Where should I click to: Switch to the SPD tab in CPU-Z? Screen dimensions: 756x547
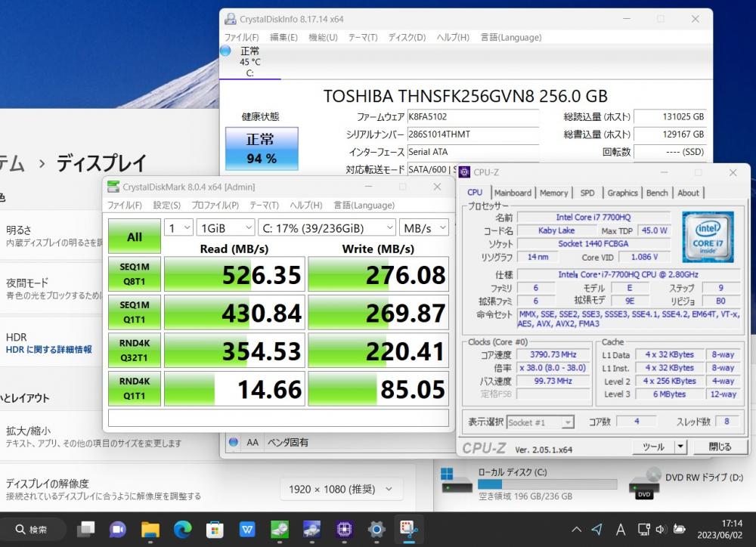(587, 193)
